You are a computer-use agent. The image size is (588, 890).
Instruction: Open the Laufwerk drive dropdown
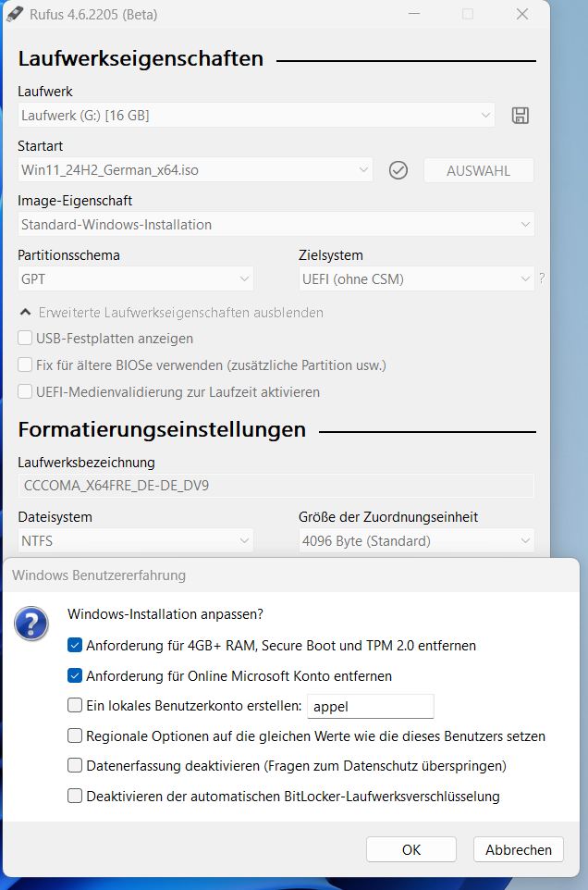tap(257, 116)
